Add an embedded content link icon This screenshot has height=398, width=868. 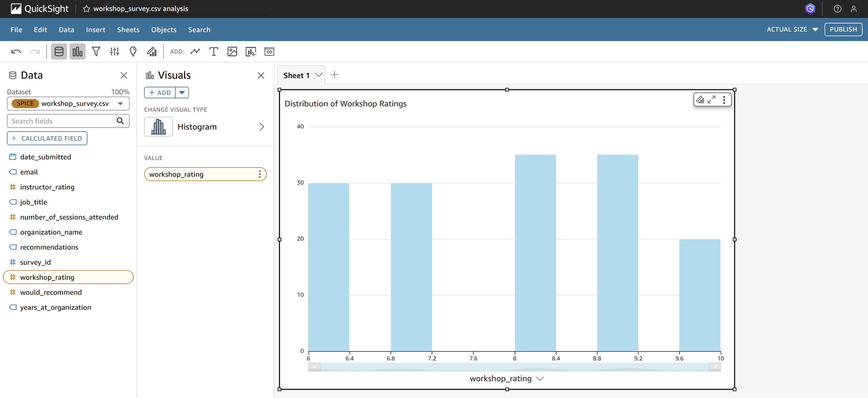click(269, 51)
